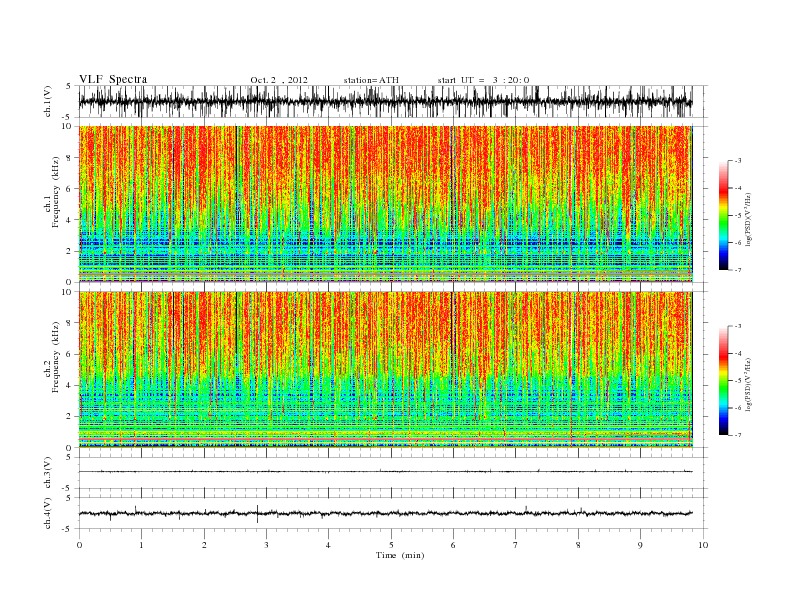
Task: Click the 'ch.1(V)' waveform axis label
Action: click(x=48, y=101)
